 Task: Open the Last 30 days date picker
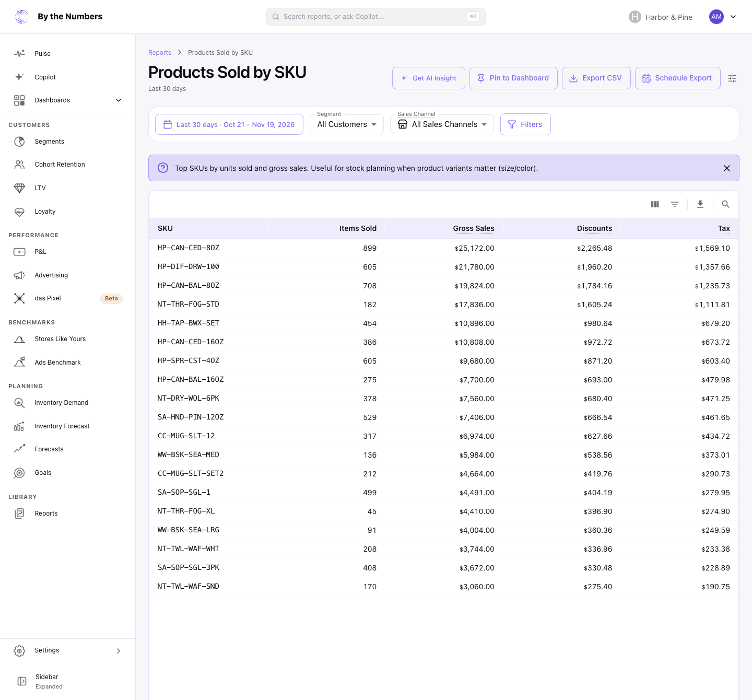(229, 124)
